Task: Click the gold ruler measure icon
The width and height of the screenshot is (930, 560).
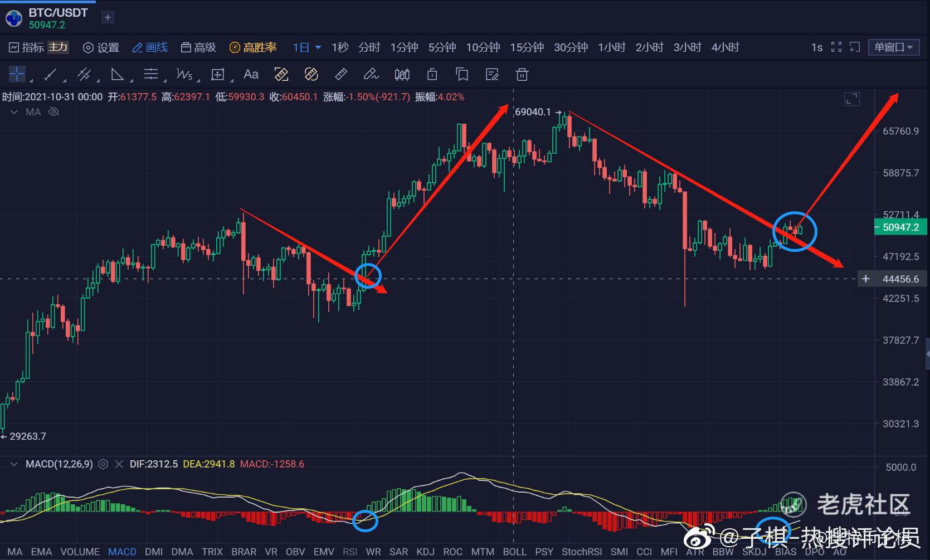Action: (x=281, y=74)
